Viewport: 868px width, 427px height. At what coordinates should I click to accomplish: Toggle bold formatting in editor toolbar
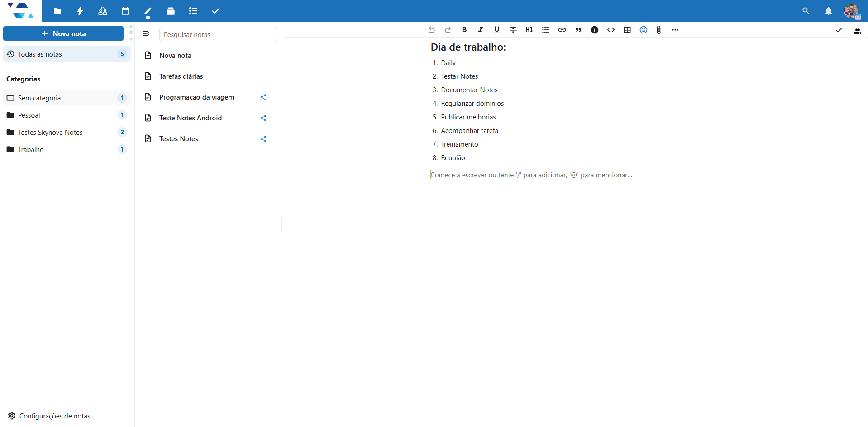[464, 30]
